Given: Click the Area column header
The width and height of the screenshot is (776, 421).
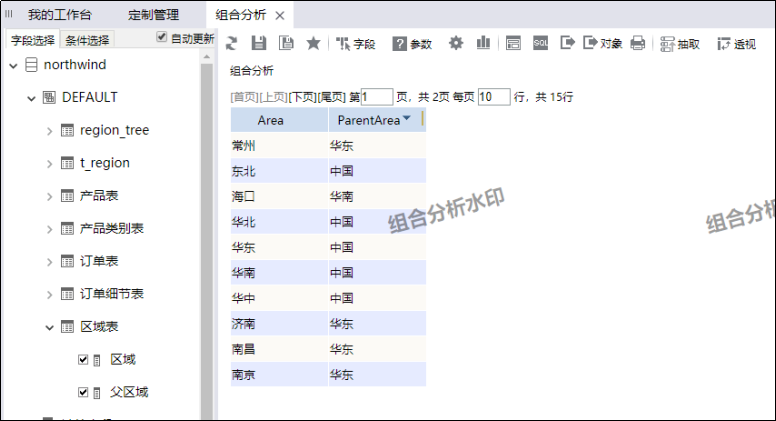Looking at the screenshot, I should tap(279, 120).
